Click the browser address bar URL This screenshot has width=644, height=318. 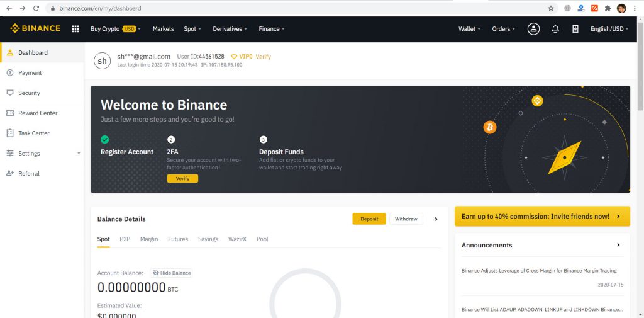point(100,8)
